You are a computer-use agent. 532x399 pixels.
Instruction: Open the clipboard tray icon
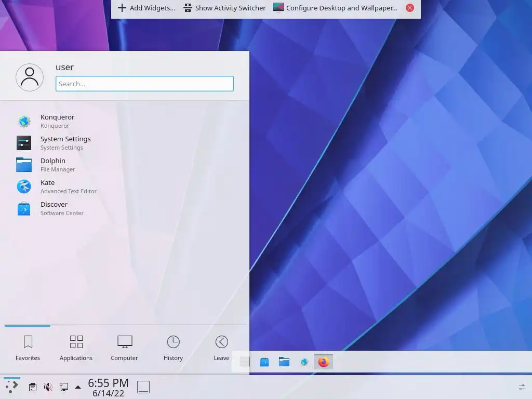coord(33,387)
